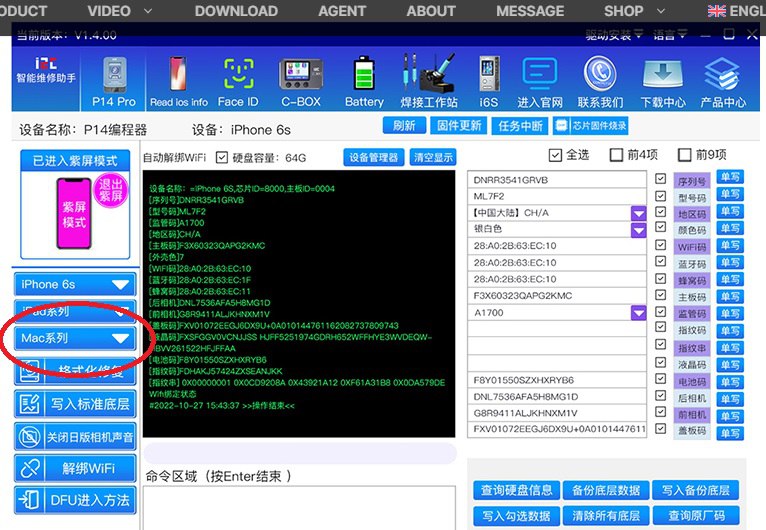Open the 语言 language dropdown
The height and width of the screenshot is (530, 766).
coord(670,34)
